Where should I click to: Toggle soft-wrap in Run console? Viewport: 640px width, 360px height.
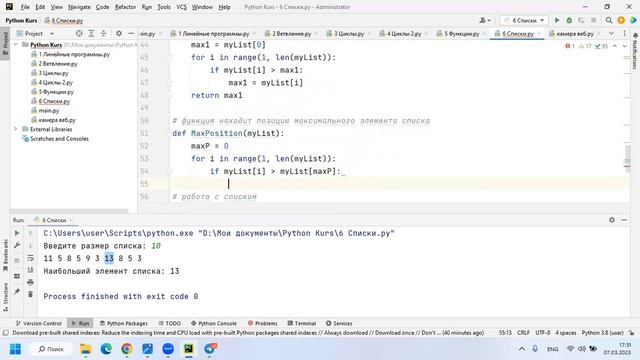coord(30,258)
